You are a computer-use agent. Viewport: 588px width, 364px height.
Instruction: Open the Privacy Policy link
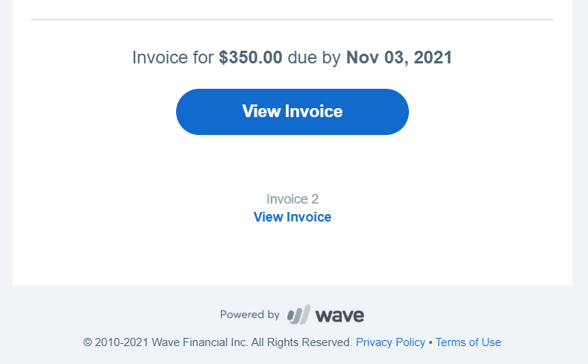390,342
